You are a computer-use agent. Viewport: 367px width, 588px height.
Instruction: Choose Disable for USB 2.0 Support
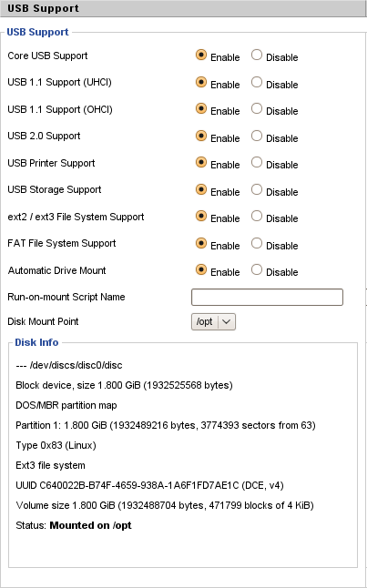[x=257, y=136]
